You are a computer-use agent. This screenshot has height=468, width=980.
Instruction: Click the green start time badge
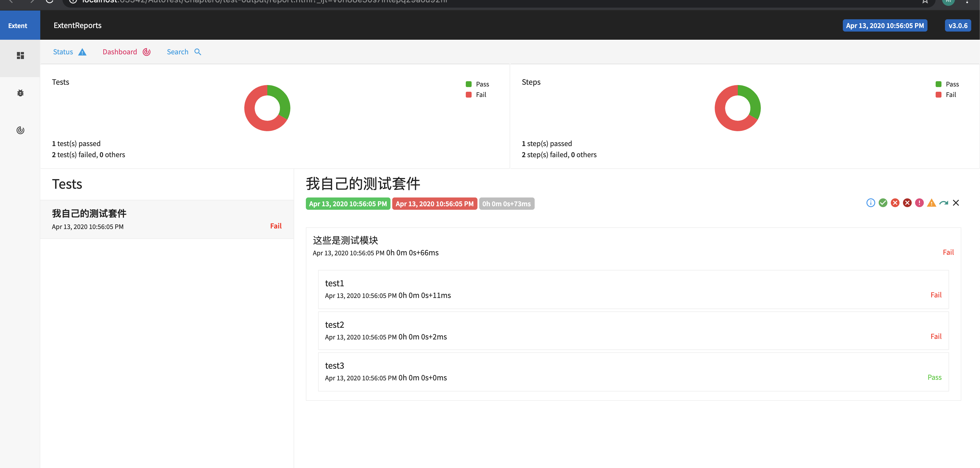[x=348, y=204]
